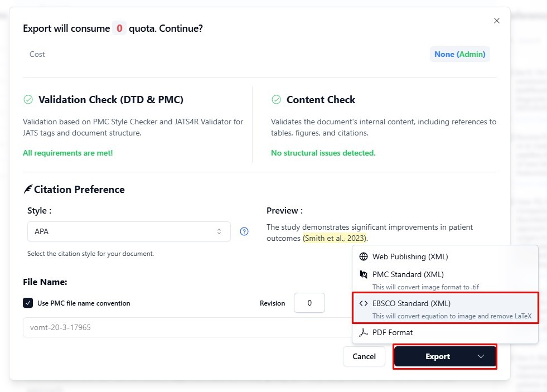This screenshot has width=547, height=392.
Task: Click the PMC Standard format icon
Action: (x=364, y=274)
